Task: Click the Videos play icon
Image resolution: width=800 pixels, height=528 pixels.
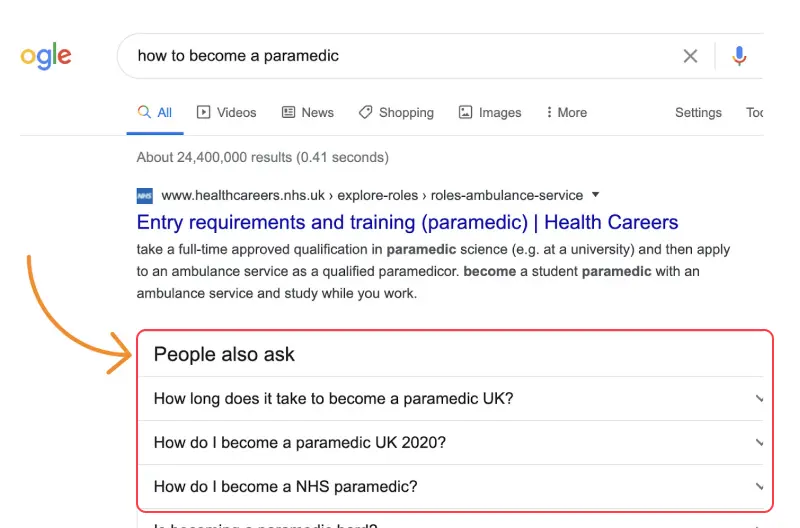Action: pos(204,113)
